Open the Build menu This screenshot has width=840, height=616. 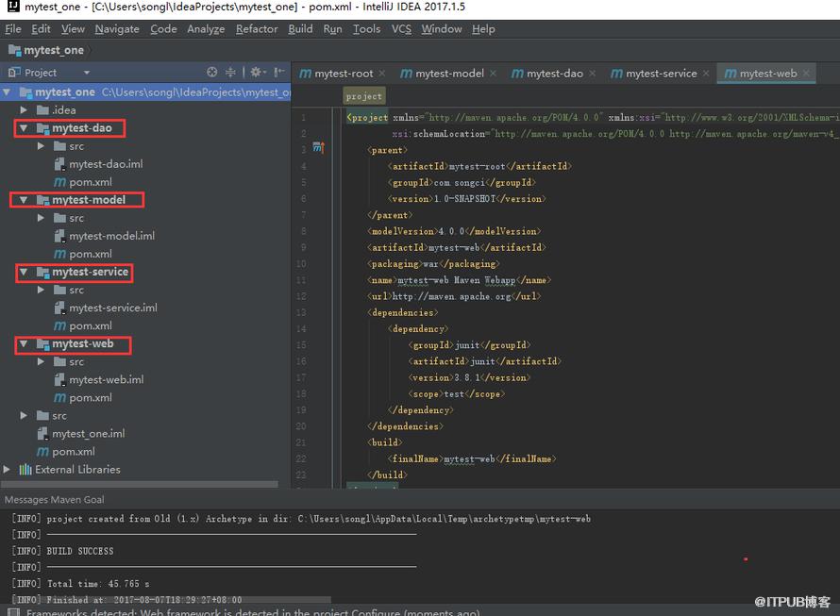300,29
